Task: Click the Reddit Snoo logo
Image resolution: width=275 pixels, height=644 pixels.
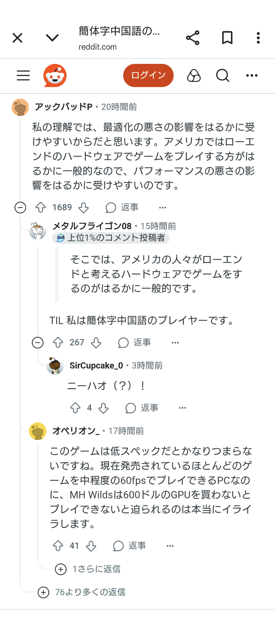Action: [55, 75]
